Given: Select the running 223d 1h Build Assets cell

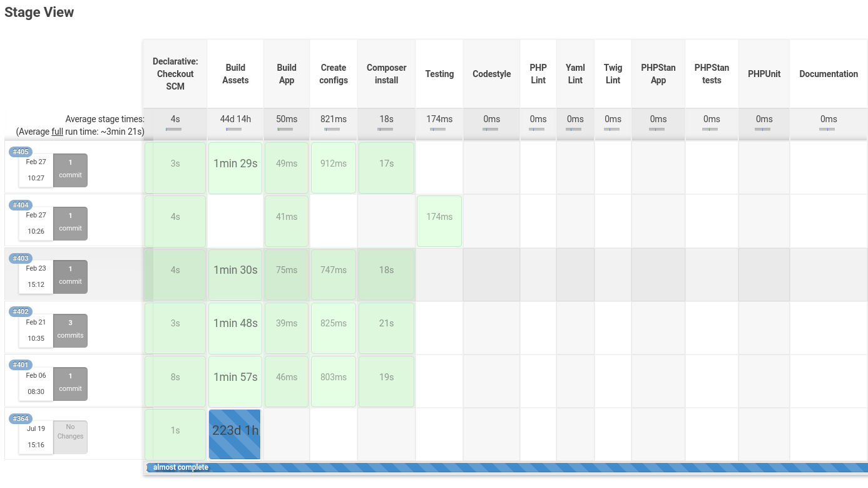Looking at the screenshot, I should (x=235, y=434).
